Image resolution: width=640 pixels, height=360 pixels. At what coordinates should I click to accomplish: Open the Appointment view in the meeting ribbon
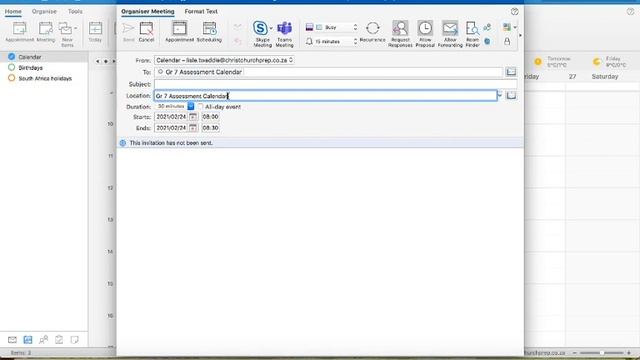point(179,32)
